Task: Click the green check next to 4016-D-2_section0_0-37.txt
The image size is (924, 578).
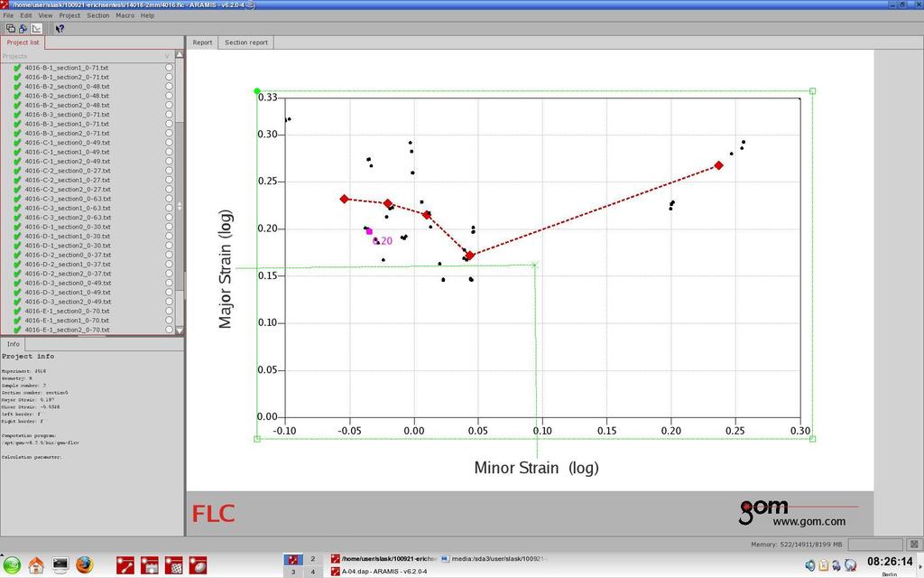Action: coord(17,255)
